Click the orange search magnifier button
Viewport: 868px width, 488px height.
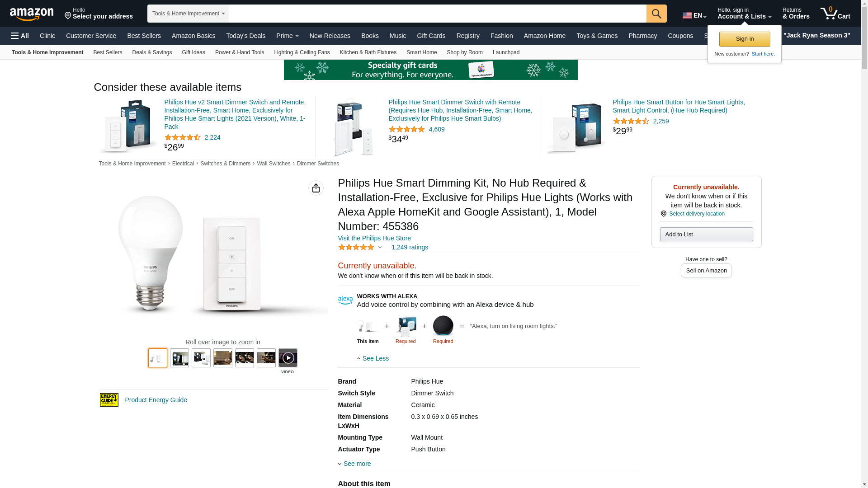pos(656,14)
